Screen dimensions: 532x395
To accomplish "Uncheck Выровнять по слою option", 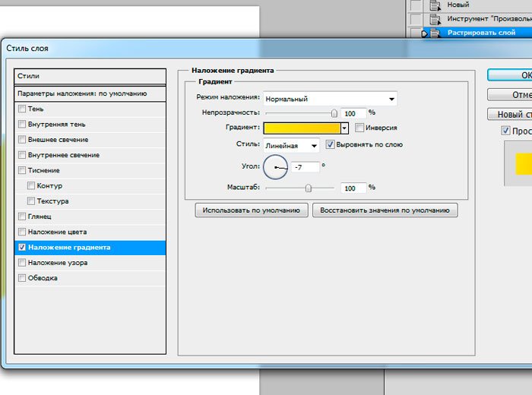I will point(331,144).
